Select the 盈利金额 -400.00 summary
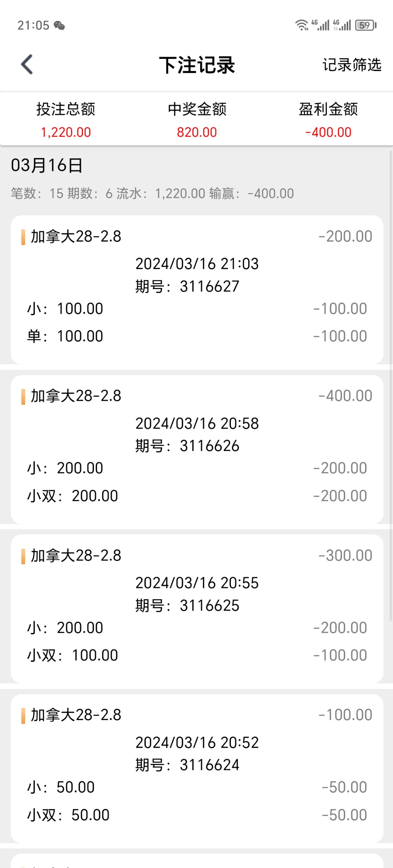393x868 pixels. [328, 120]
